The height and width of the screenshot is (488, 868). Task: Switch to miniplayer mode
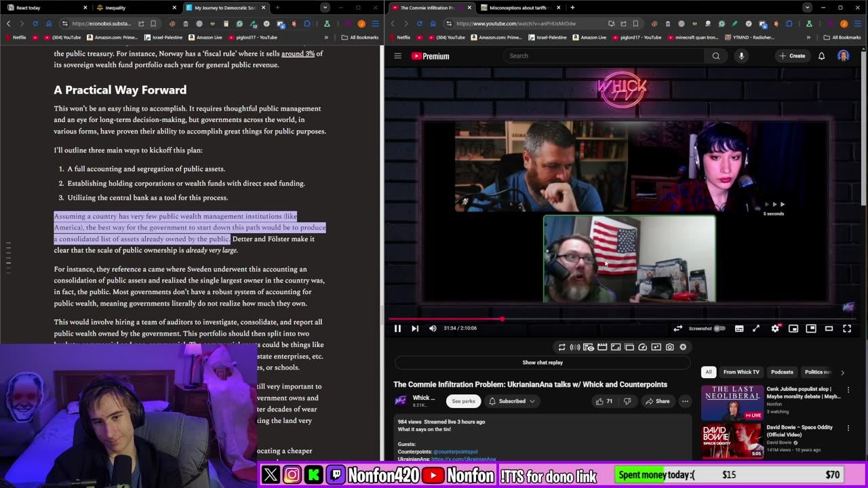pyautogui.click(x=793, y=328)
